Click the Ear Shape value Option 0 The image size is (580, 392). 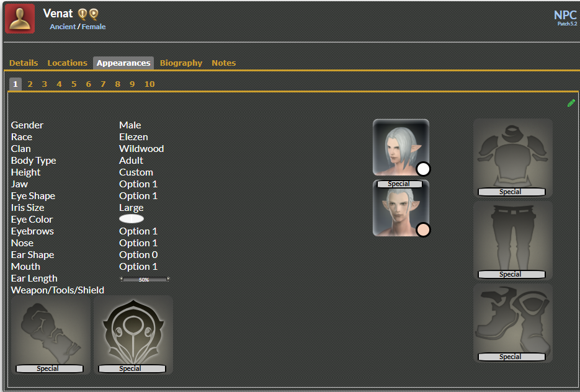(138, 255)
